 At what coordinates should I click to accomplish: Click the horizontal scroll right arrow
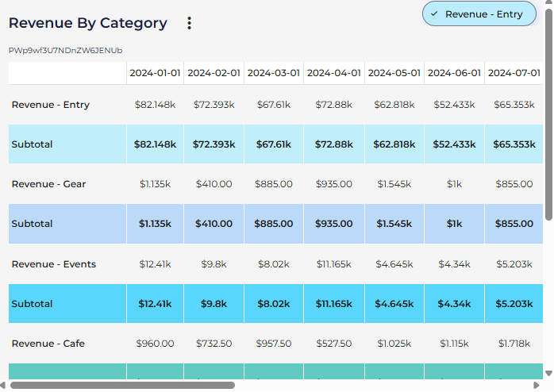click(x=537, y=386)
